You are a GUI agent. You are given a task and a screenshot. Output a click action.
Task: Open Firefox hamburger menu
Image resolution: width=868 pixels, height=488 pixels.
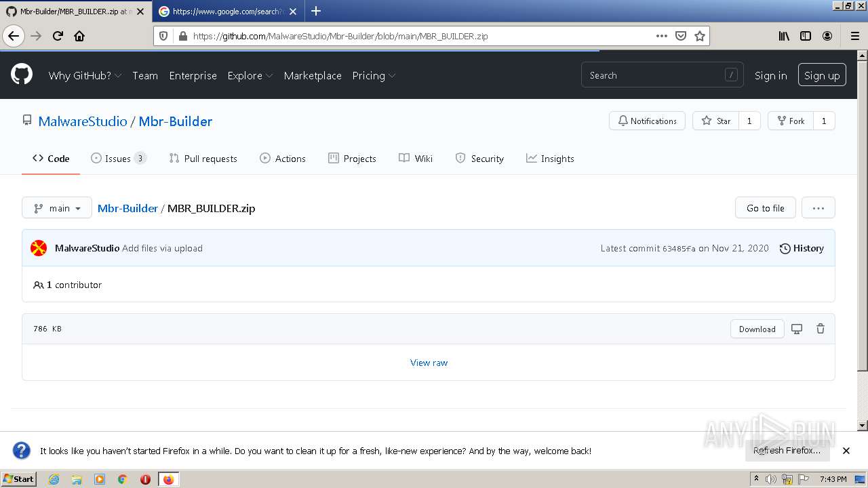click(x=854, y=36)
